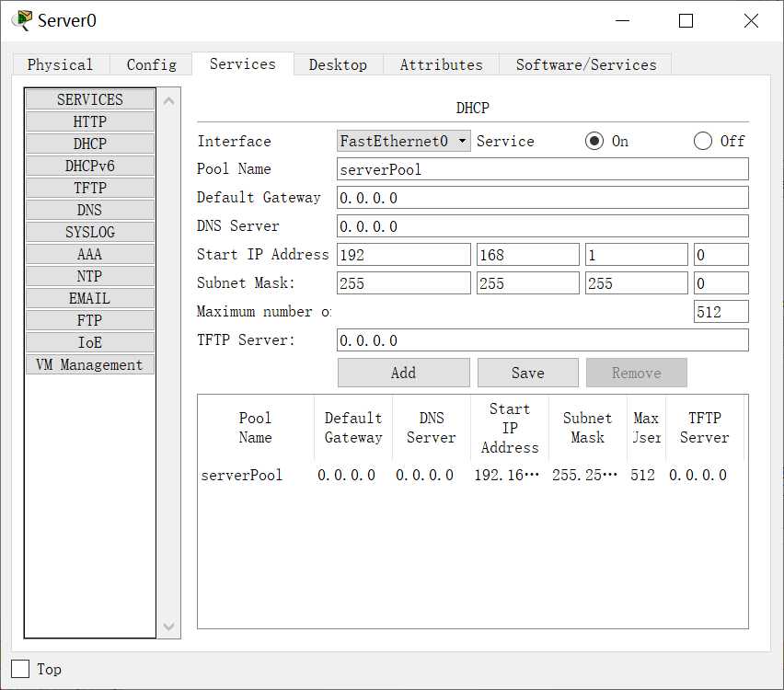Edit the Start IP second octet 168
The height and width of the screenshot is (690, 784).
[528, 255]
